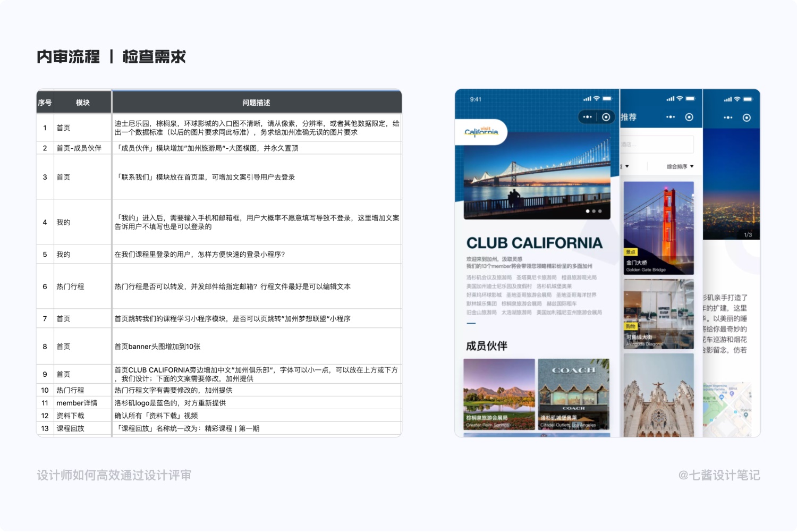Image resolution: width=797 pixels, height=532 pixels.
Task: Open the more menu dots on the 推荐 screen
Action: click(x=671, y=117)
